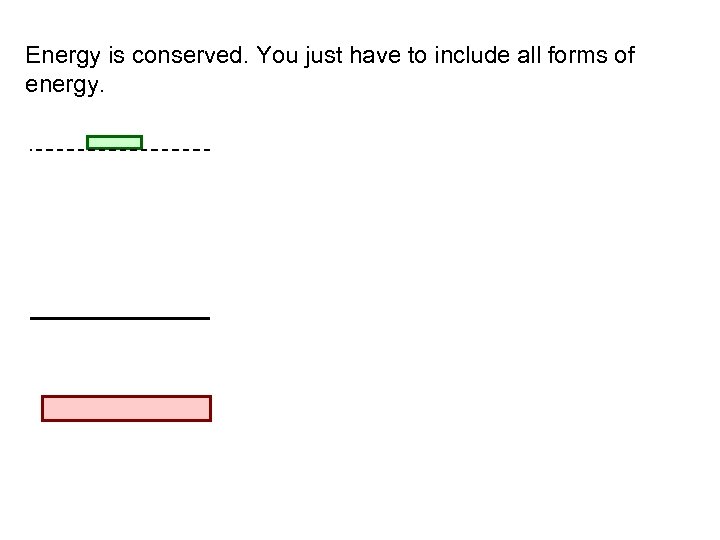Place cursor on the word "just"

[322, 56]
